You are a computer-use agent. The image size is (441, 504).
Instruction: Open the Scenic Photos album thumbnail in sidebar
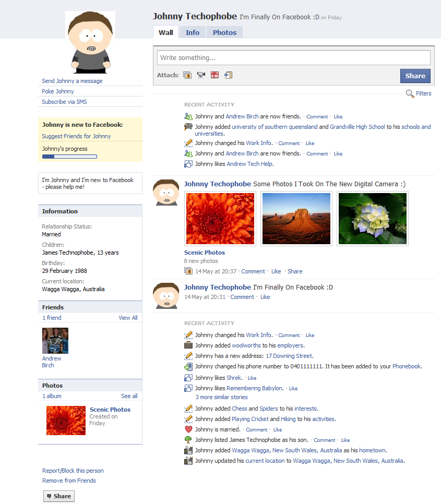[x=66, y=421]
